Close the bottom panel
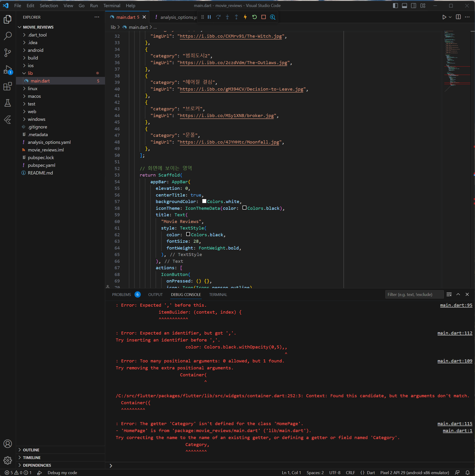 (467, 294)
